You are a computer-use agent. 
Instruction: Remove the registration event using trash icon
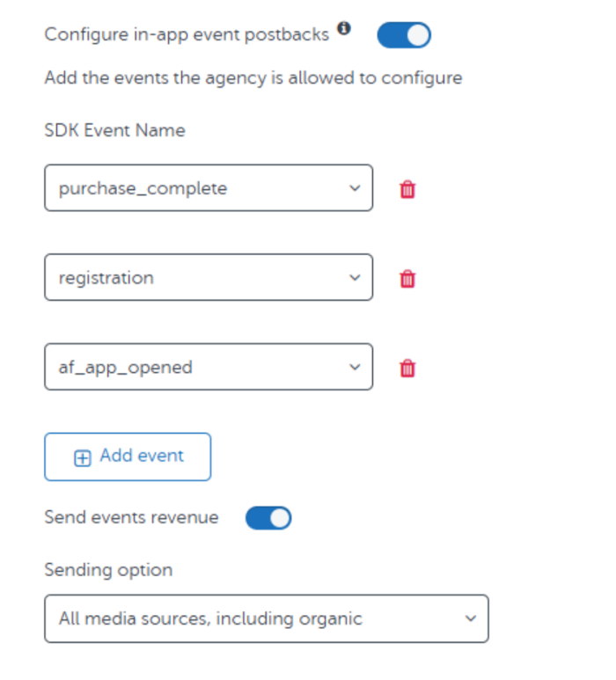407,278
